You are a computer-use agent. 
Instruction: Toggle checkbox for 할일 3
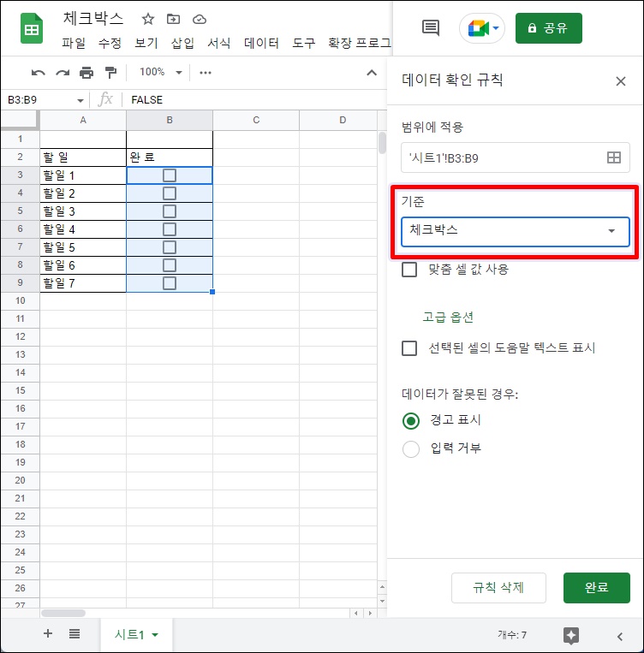[x=170, y=211]
